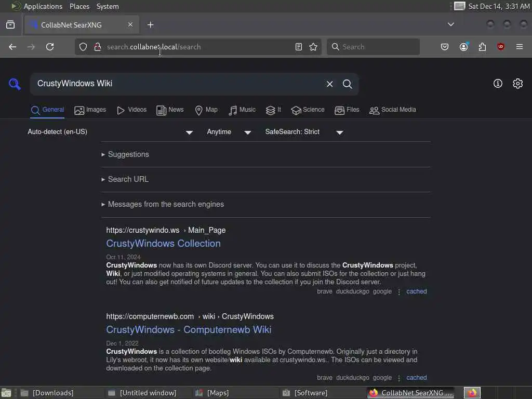Click the https://crustywindo.ws Main_Page URL
Screen dimensions: 532x399
point(166,230)
